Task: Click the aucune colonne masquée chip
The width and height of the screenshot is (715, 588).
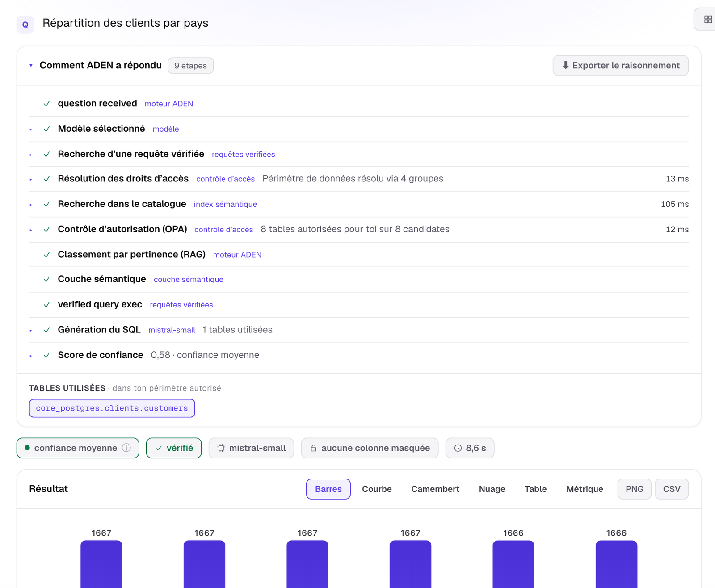Action: [x=370, y=448]
